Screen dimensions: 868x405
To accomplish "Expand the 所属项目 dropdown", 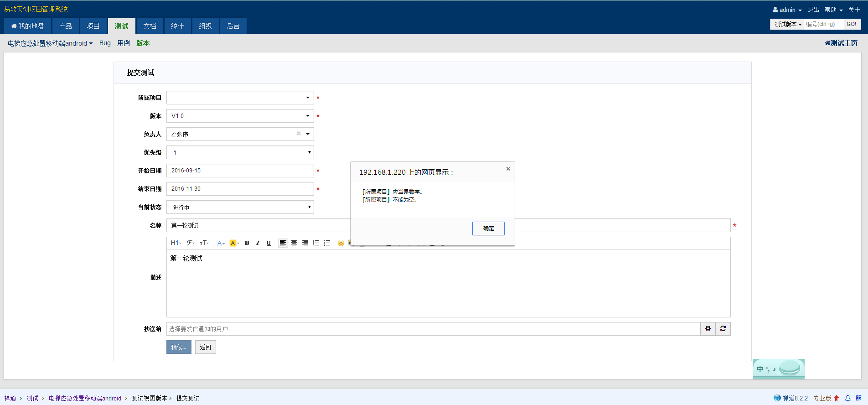I will click(240, 98).
